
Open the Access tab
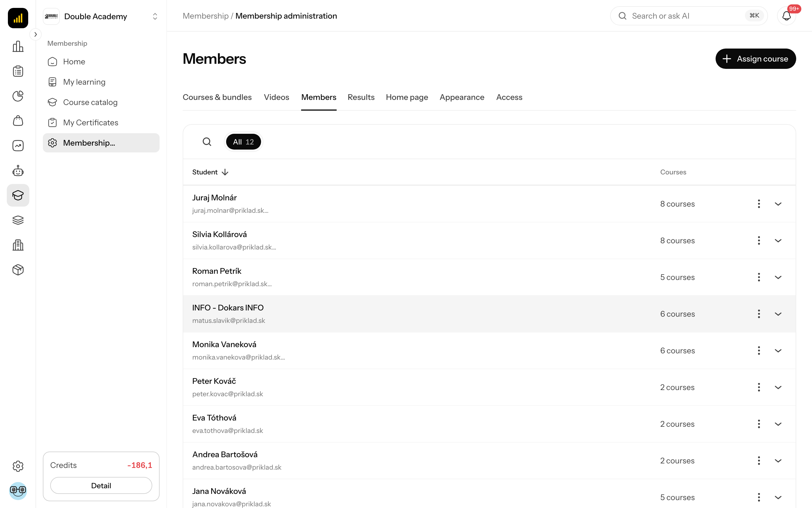[509, 97]
